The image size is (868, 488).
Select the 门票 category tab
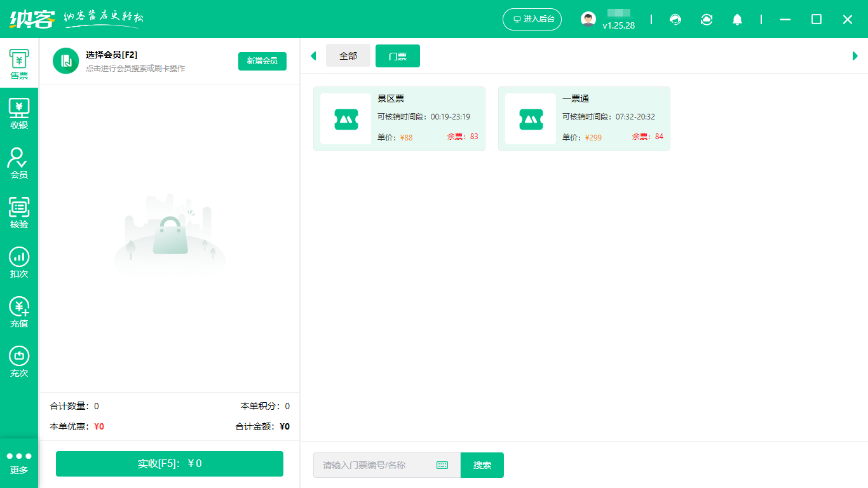pyautogui.click(x=397, y=55)
